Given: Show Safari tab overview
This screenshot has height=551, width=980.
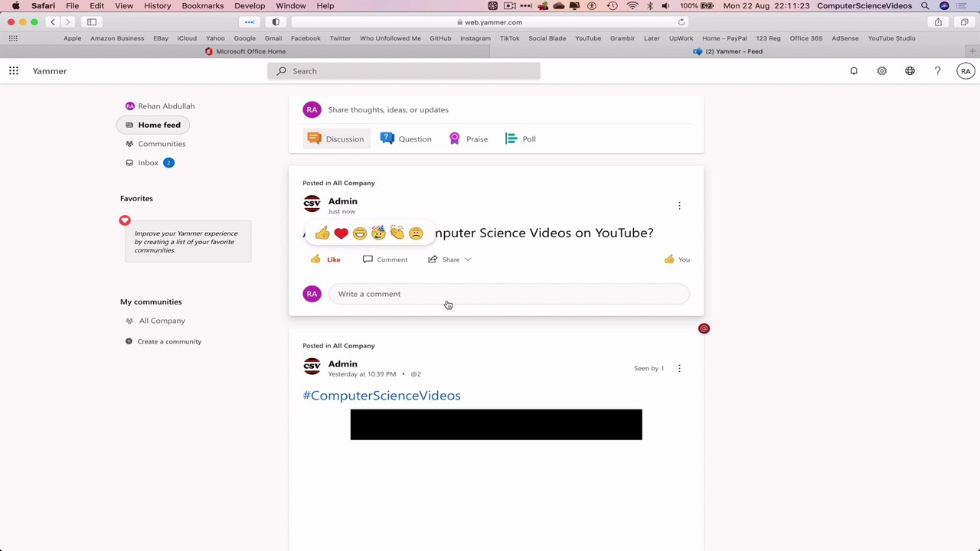Looking at the screenshot, I should click(x=965, y=22).
